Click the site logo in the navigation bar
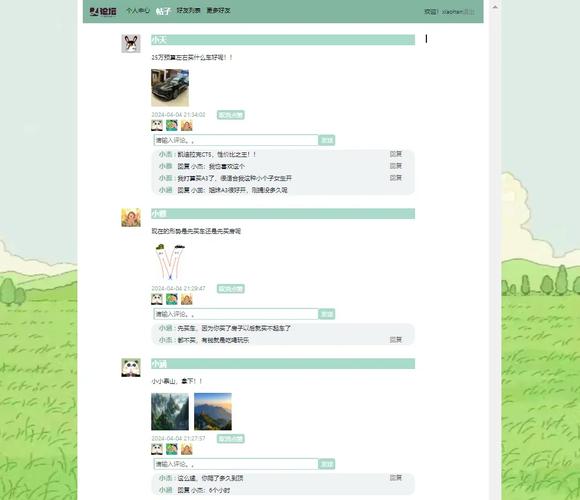Viewport: 580px width, 500px height. click(103, 11)
